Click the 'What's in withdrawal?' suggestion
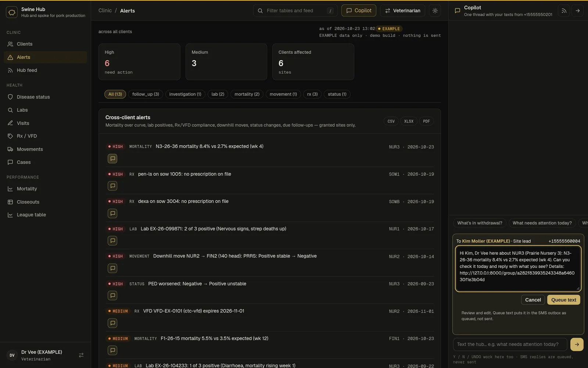588x368 pixels. pyautogui.click(x=480, y=223)
